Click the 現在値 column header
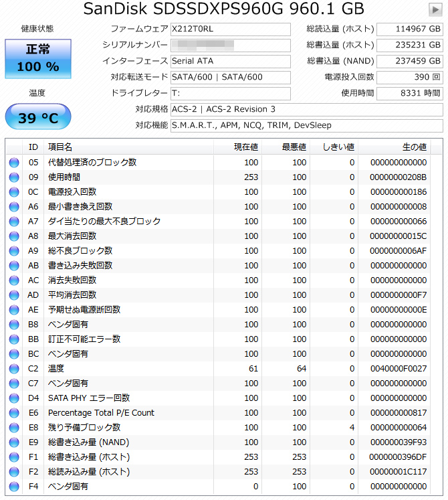The height and width of the screenshot is (500, 448). 237,147
